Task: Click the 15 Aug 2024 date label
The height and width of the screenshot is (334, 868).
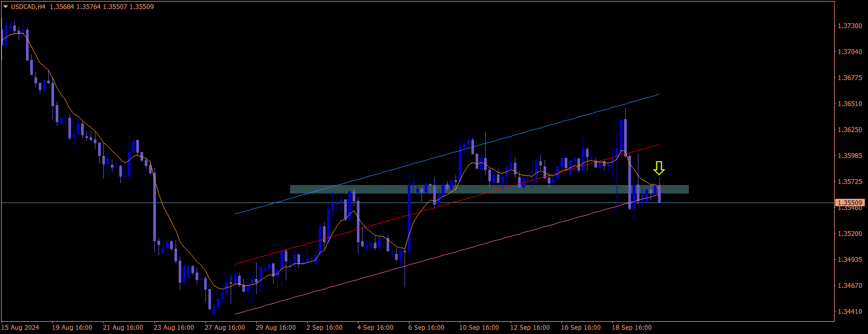Action: [x=20, y=328]
